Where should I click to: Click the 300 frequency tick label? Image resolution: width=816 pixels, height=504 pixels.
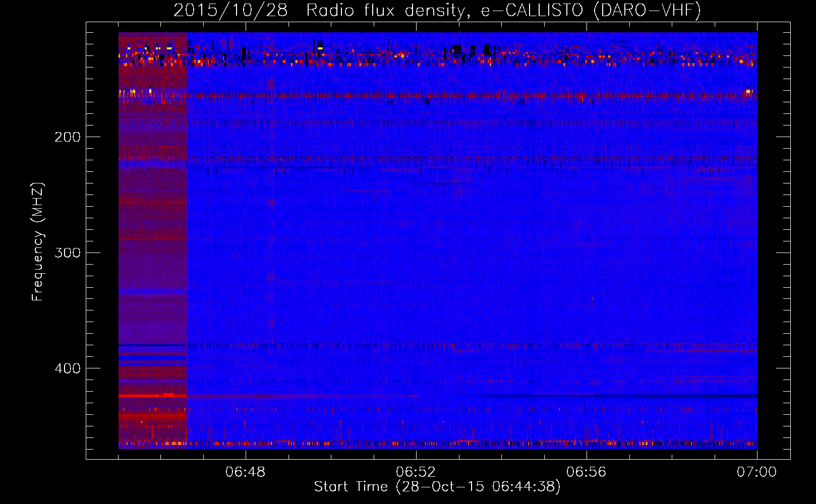click(x=68, y=253)
